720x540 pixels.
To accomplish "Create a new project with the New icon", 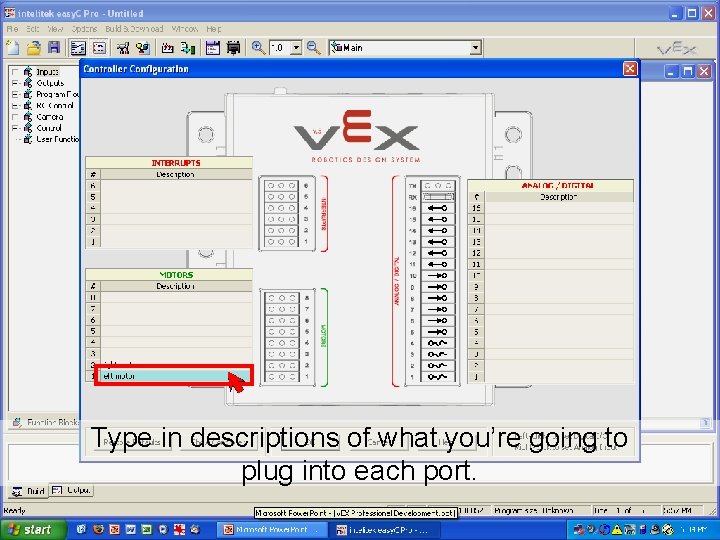I will coord(13,48).
